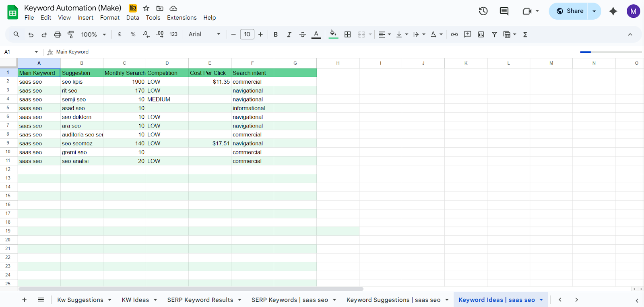This screenshot has width=644, height=307.
Task: Toggle italic formatting
Action: (x=289, y=35)
